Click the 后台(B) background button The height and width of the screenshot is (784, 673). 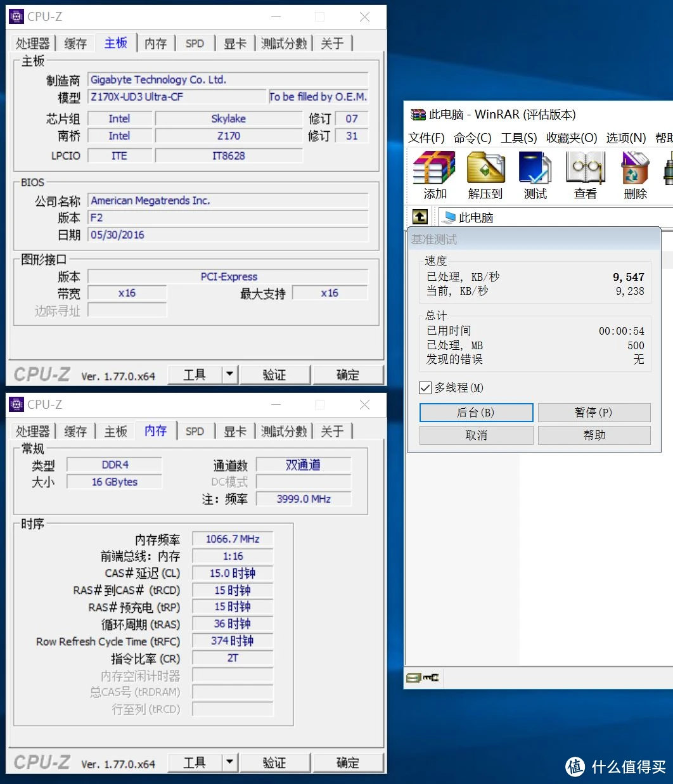(476, 413)
